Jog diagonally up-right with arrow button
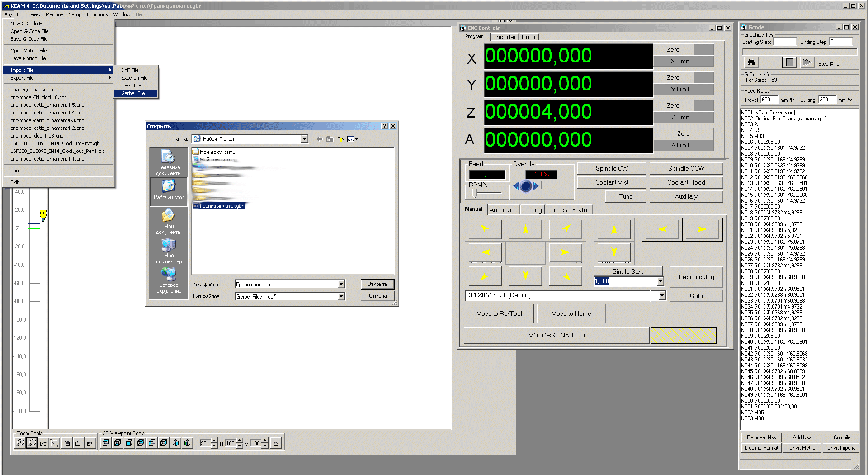868x475 pixels. pyautogui.click(x=566, y=229)
